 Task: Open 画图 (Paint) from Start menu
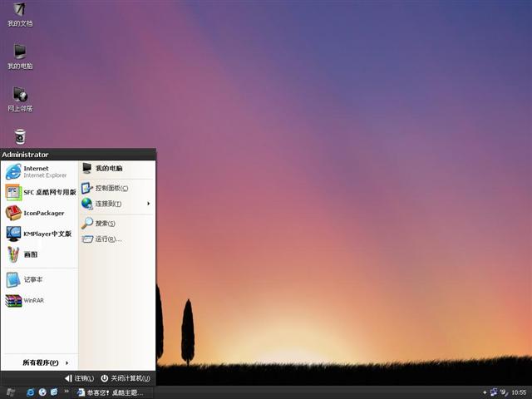(x=40, y=254)
